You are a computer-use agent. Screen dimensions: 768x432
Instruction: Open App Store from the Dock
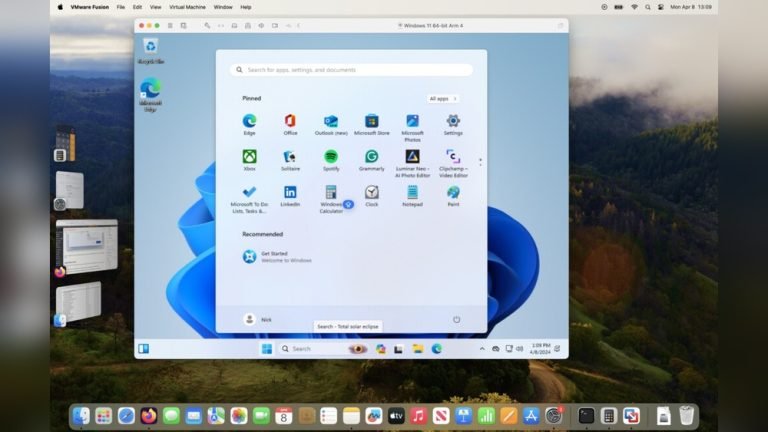[x=531, y=416]
